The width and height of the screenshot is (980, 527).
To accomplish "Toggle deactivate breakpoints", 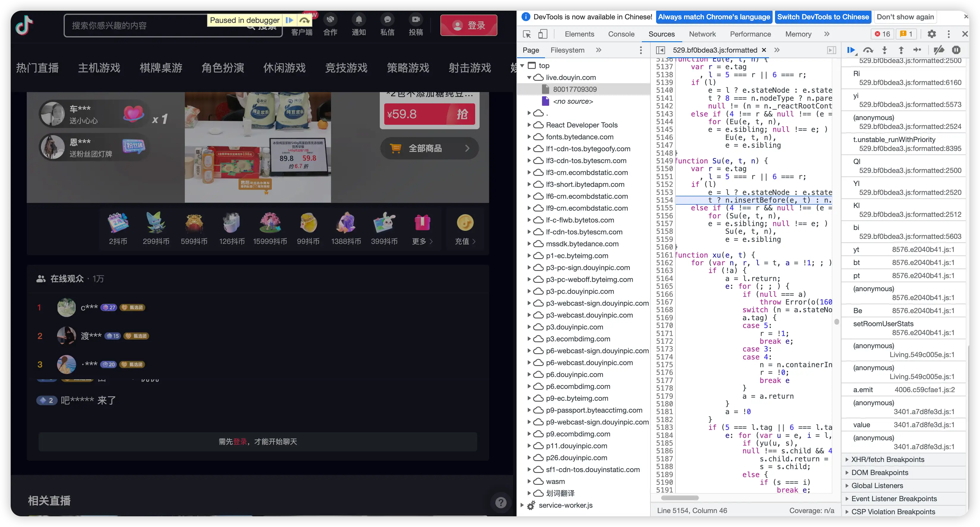I will click(938, 50).
